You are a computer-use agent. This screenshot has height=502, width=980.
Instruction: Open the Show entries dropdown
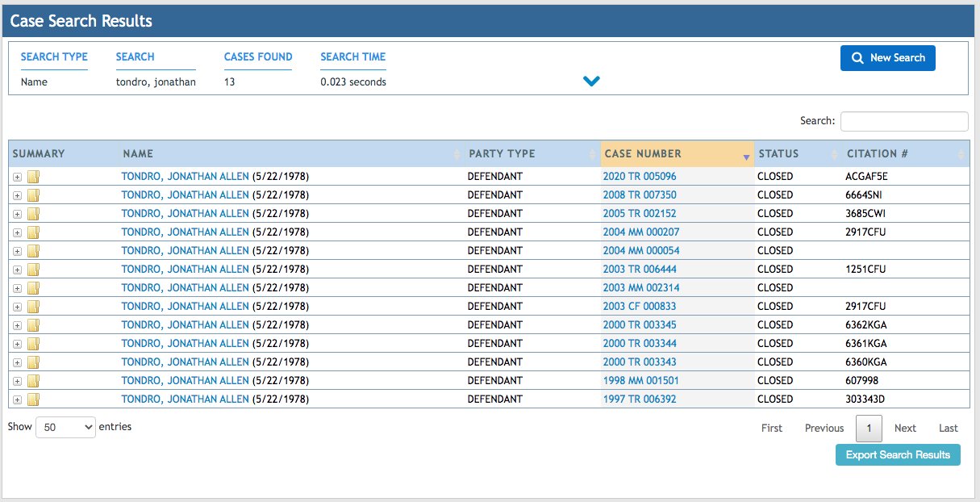(65, 428)
